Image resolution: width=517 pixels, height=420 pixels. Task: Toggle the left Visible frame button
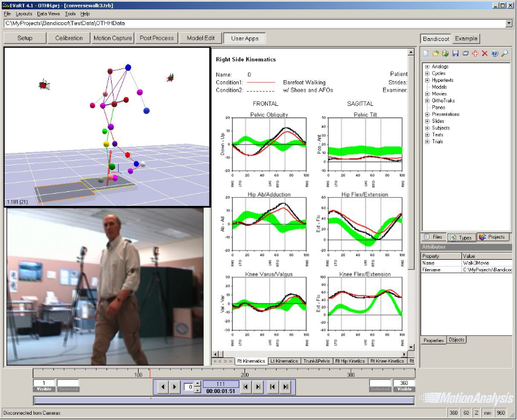pyautogui.click(x=44, y=389)
